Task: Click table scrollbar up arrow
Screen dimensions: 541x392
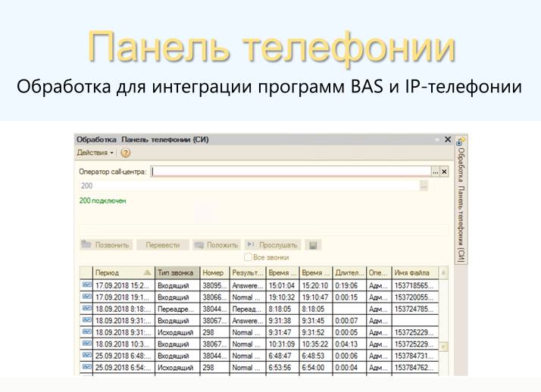Action: pos(444,273)
